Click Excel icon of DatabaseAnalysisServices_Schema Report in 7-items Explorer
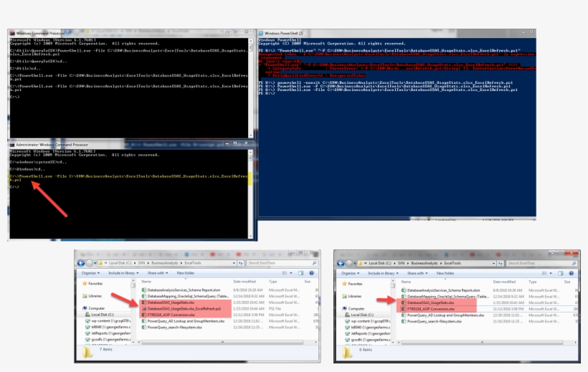The width and height of the screenshot is (588, 372). tap(144, 290)
